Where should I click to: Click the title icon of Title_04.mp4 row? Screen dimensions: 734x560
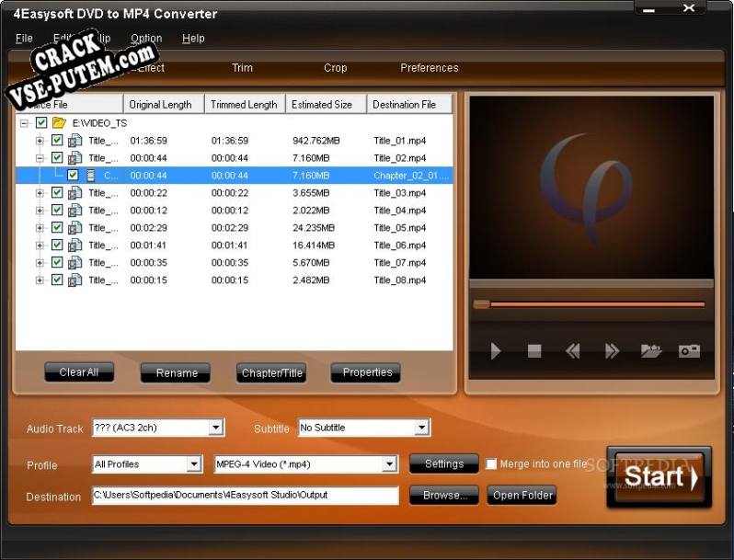tap(75, 210)
